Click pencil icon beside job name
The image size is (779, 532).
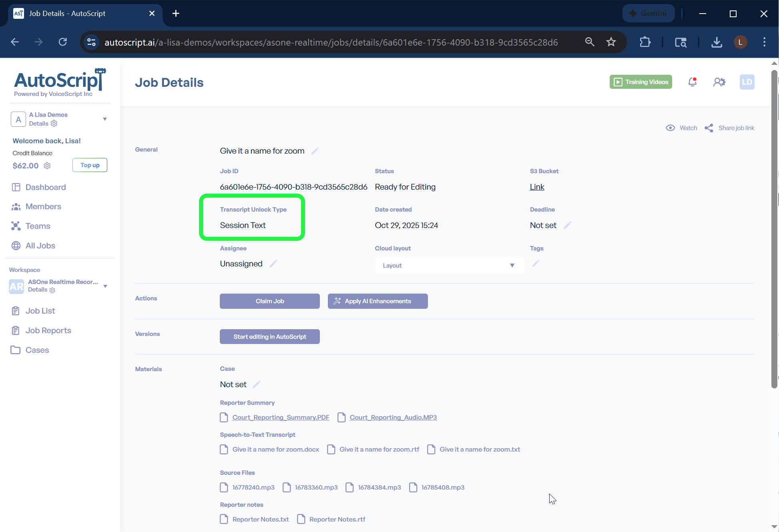315,151
